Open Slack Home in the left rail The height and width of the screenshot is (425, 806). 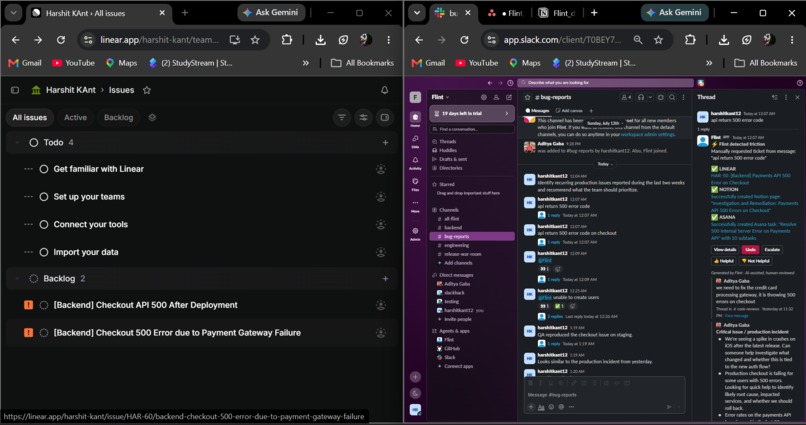coord(415,119)
